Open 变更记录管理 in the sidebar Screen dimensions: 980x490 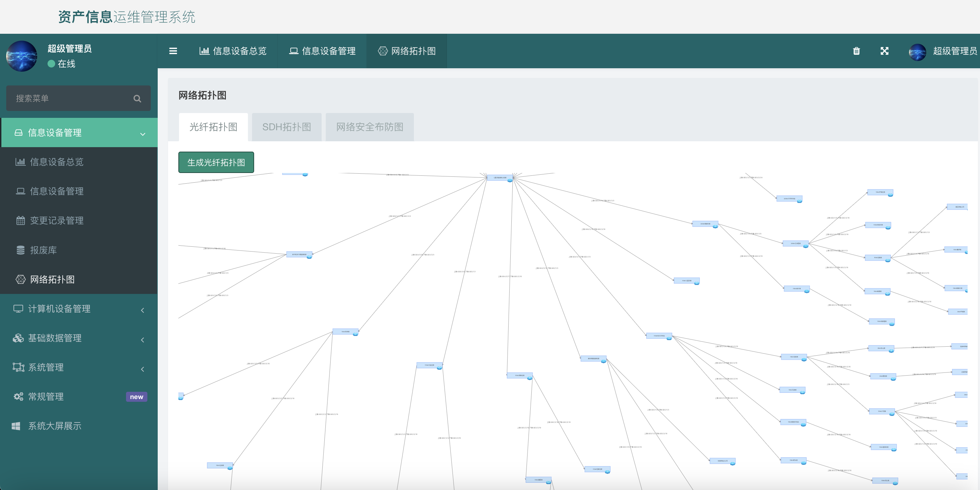[x=79, y=221]
